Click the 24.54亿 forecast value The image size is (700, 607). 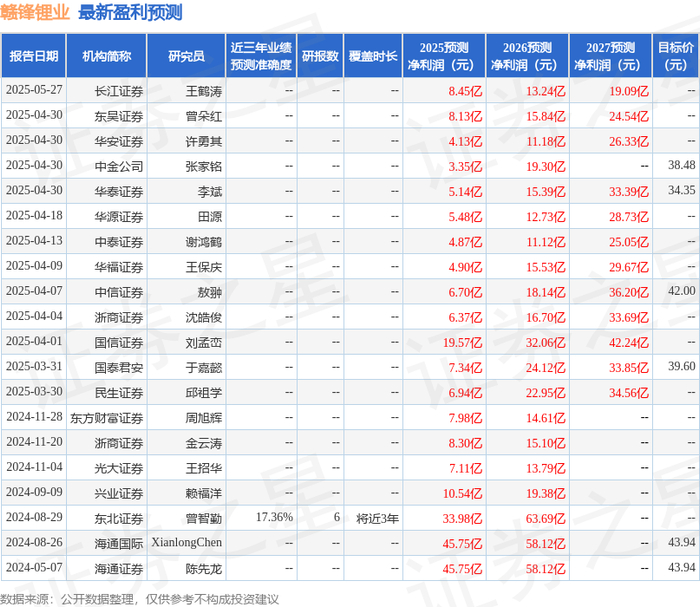629,116
